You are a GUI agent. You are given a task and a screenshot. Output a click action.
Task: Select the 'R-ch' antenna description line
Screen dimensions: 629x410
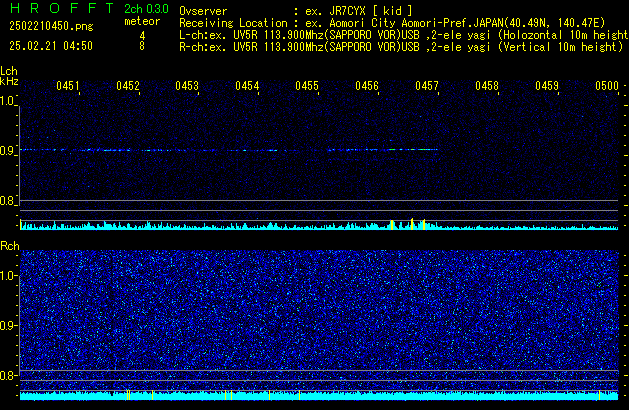click(401, 47)
